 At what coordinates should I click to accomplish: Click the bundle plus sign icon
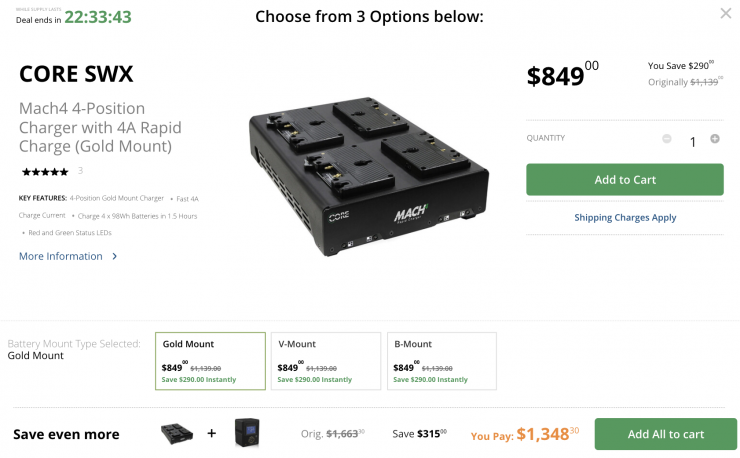[x=211, y=434]
